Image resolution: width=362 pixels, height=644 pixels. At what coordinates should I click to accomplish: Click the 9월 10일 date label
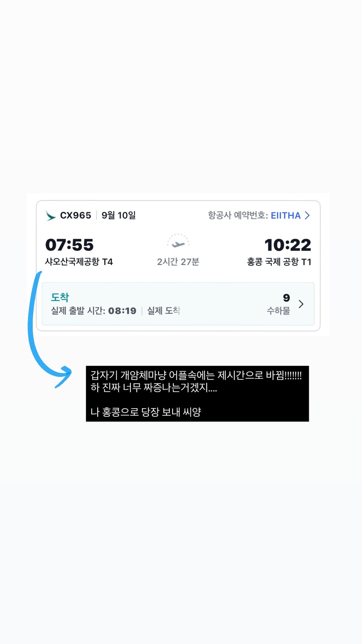click(119, 215)
